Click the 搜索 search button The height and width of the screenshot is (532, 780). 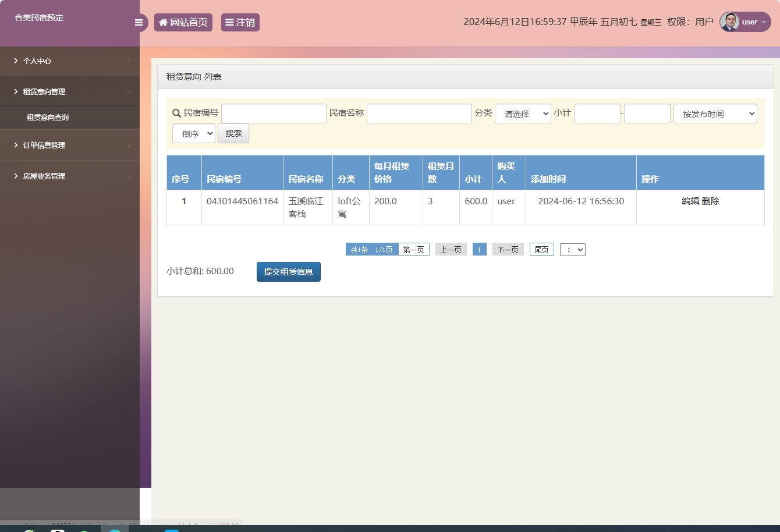pyautogui.click(x=233, y=133)
